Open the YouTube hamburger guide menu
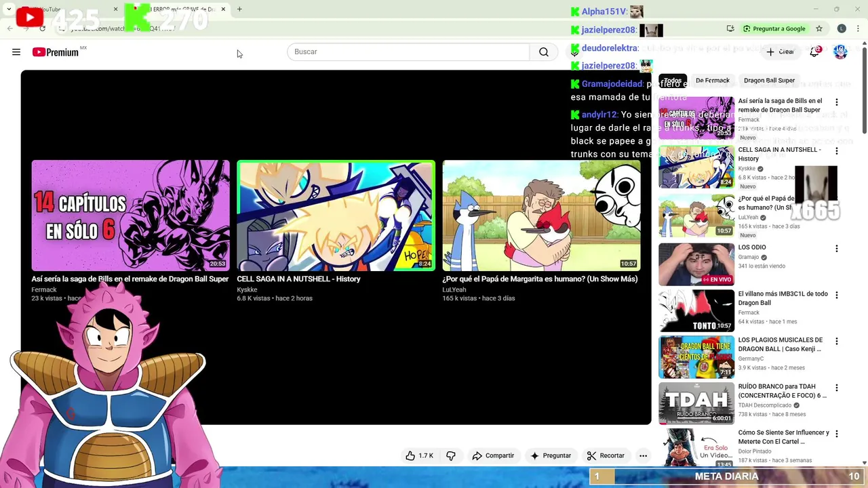This screenshot has height=488, width=868. 16,52
